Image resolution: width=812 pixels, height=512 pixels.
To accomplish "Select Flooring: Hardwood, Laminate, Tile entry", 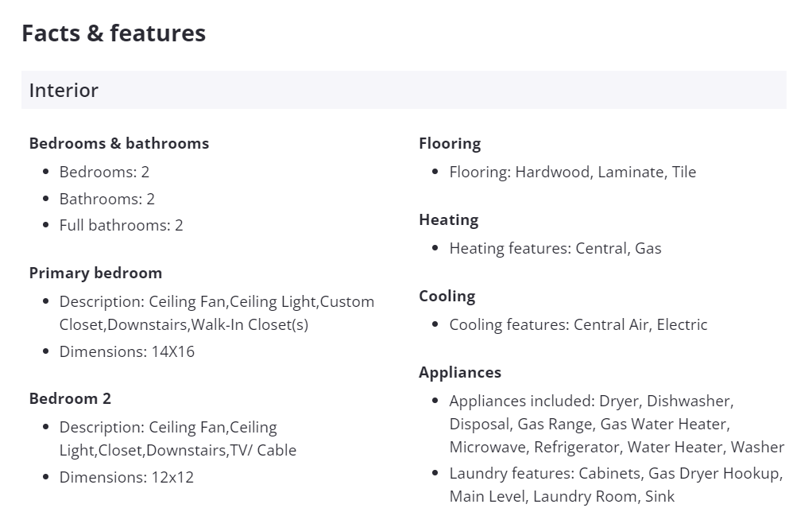I will pos(572,172).
